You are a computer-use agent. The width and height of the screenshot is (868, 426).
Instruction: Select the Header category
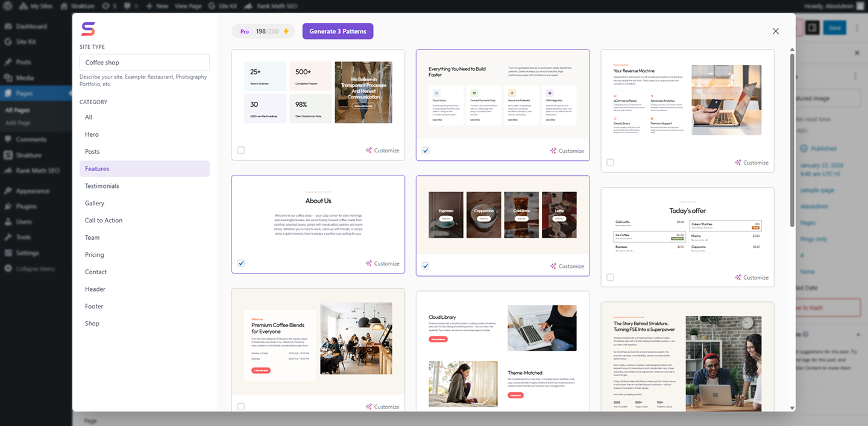[x=145, y=289]
